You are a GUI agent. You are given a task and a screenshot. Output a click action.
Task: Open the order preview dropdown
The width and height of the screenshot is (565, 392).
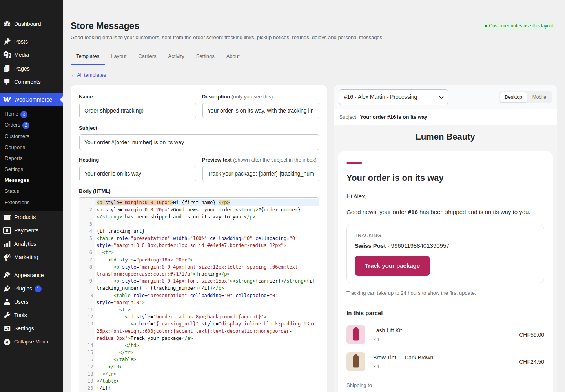[394, 97]
